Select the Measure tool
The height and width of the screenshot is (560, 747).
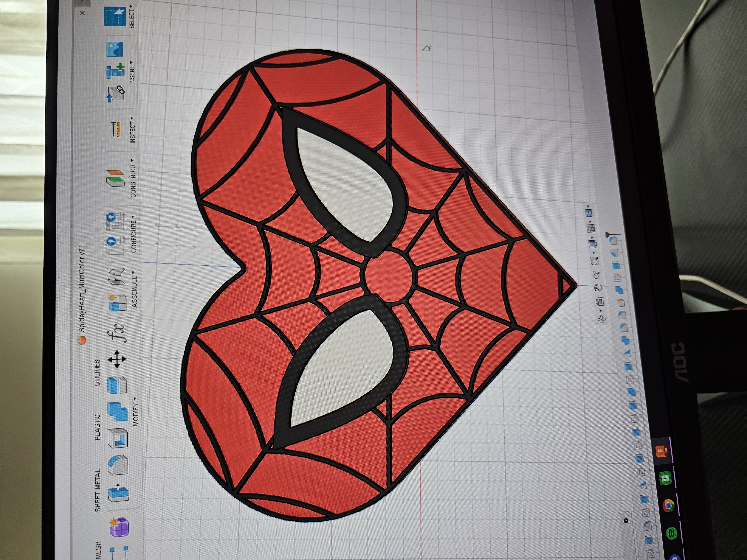click(x=116, y=130)
